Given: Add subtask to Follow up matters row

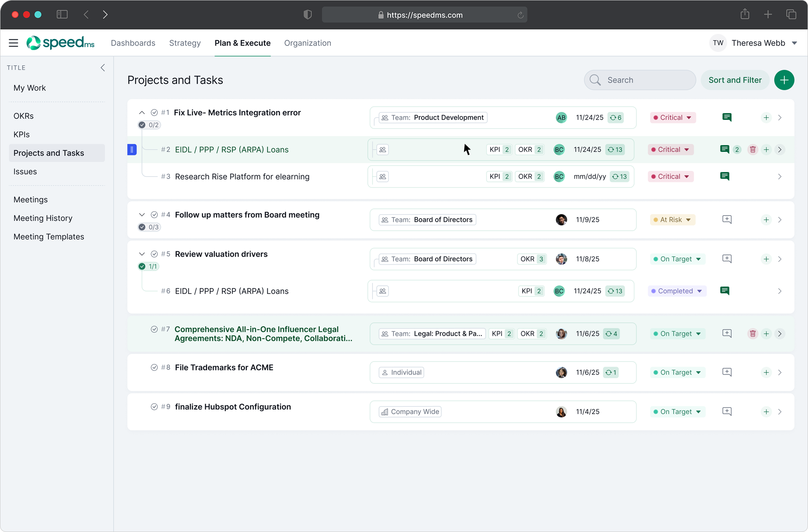Looking at the screenshot, I should tap(766, 220).
